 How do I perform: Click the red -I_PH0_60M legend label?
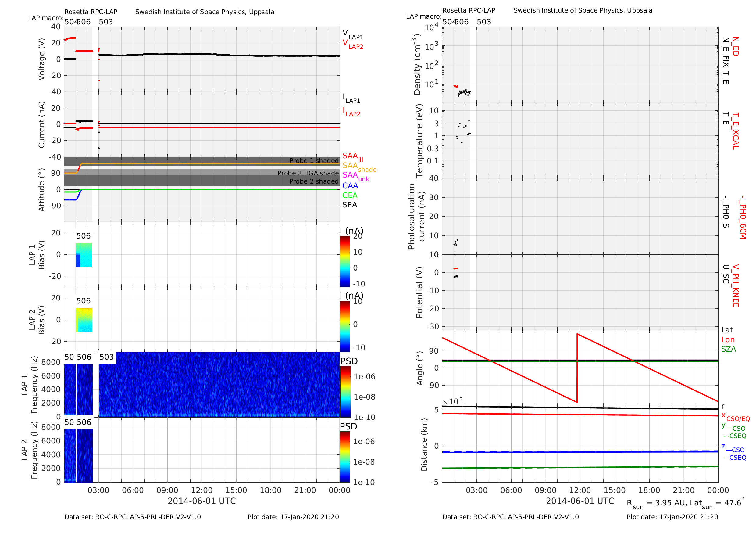click(742, 217)
